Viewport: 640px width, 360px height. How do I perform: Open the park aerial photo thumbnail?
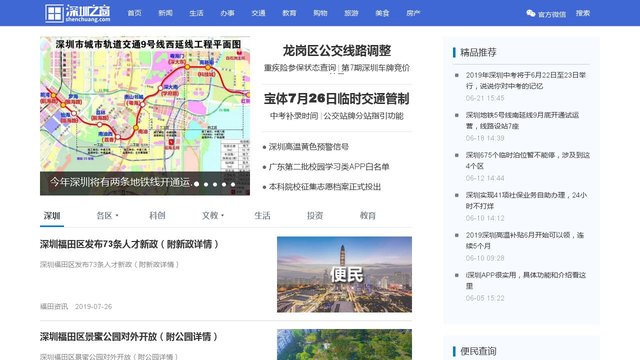pos(344,344)
